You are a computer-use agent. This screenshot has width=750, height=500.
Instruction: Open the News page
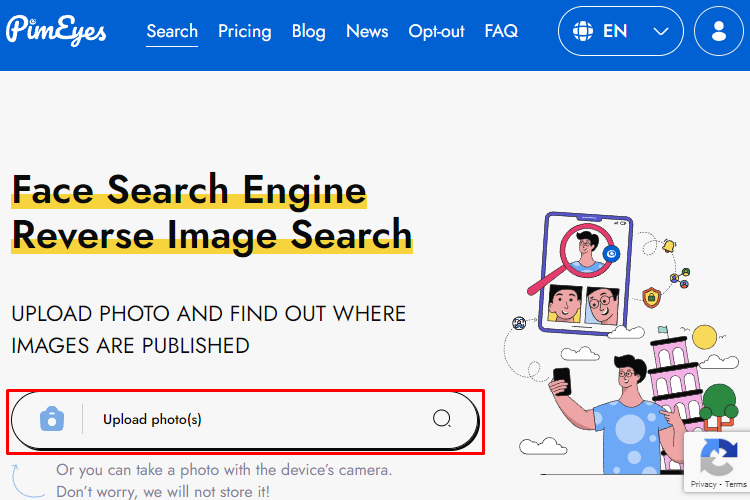(367, 31)
